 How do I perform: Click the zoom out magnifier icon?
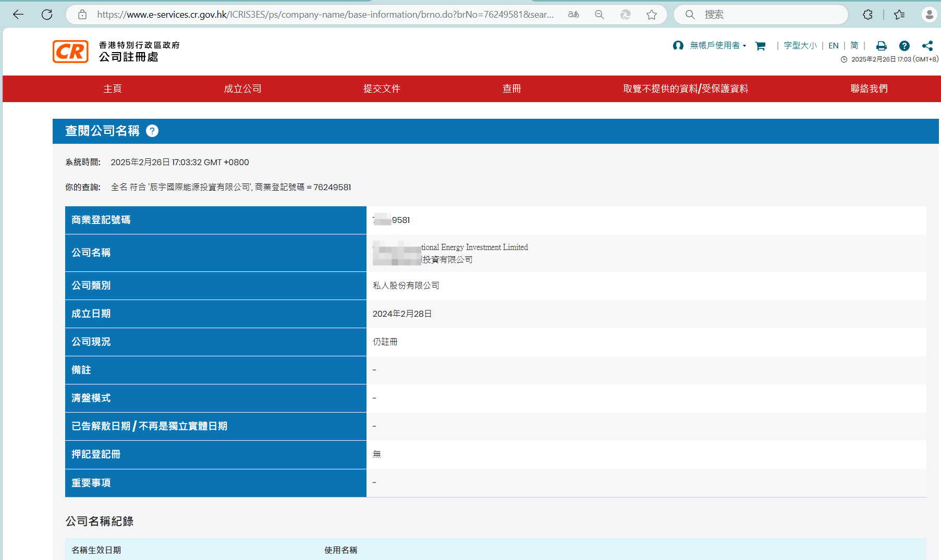(600, 15)
